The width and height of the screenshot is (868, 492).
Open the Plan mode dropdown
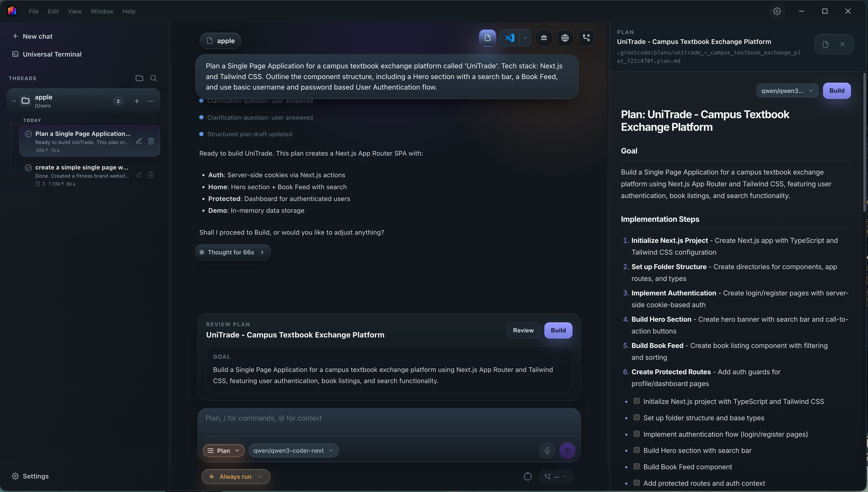224,450
